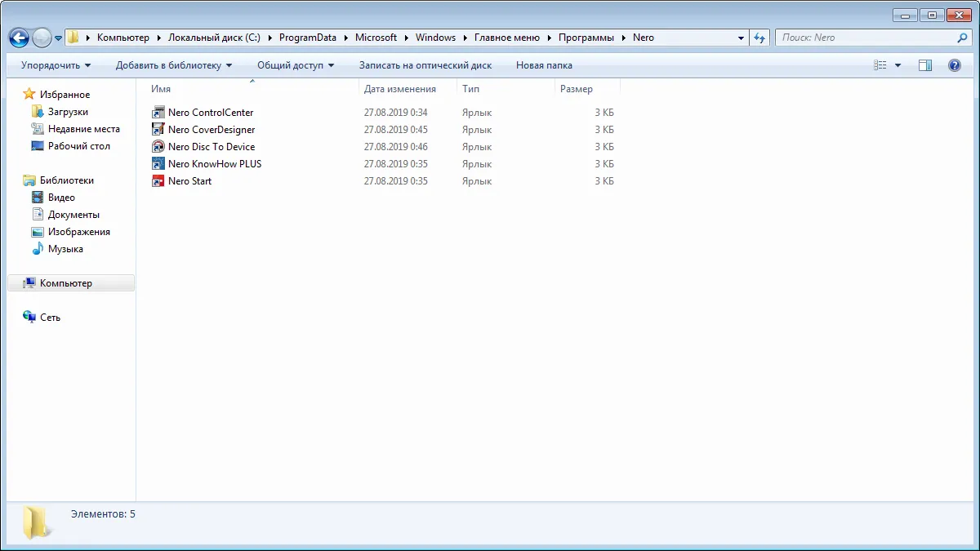Click Записать на оптический диск
This screenshot has width=980, height=551.
(x=425, y=65)
